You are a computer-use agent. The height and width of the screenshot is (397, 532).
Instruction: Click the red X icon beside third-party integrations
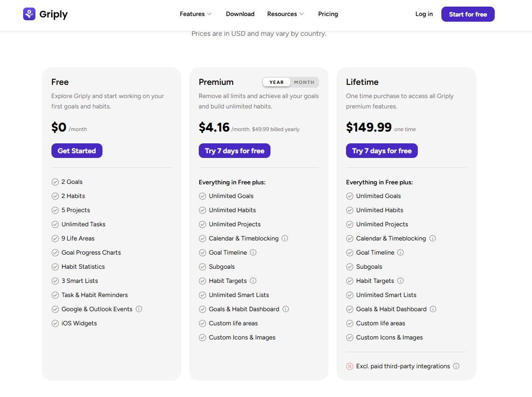(x=350, y=366)
